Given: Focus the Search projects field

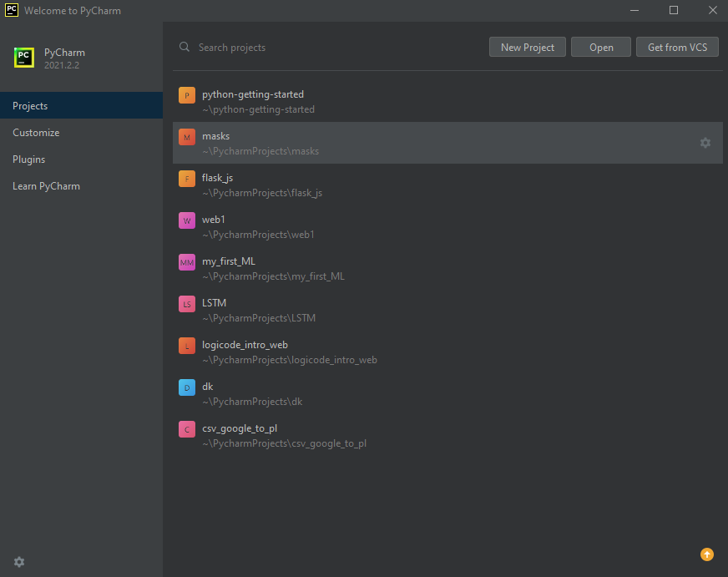Looking at the screenshot, I should tap(330, 48).
